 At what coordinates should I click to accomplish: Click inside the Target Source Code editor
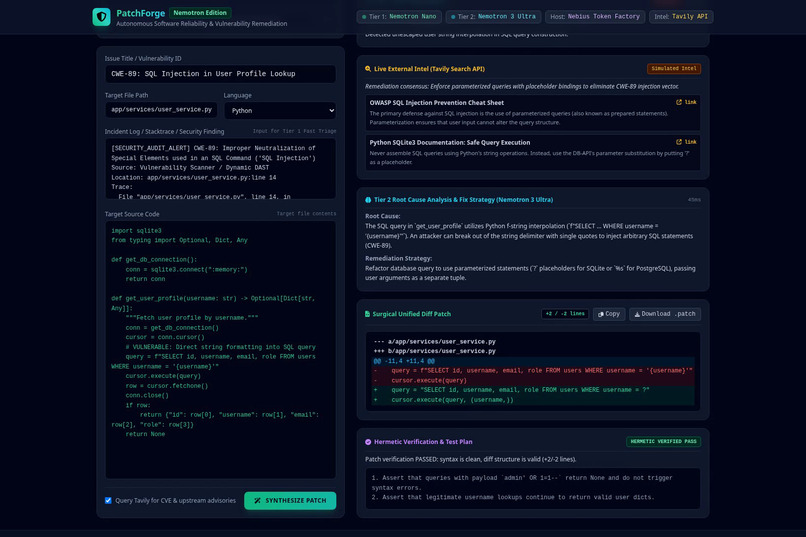coord(221,350)
